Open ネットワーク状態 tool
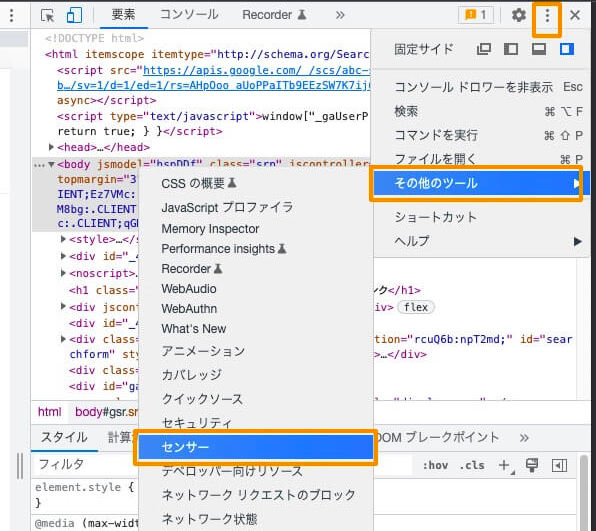596x531 pixels. pyautogui.click(x=255, y=519)
